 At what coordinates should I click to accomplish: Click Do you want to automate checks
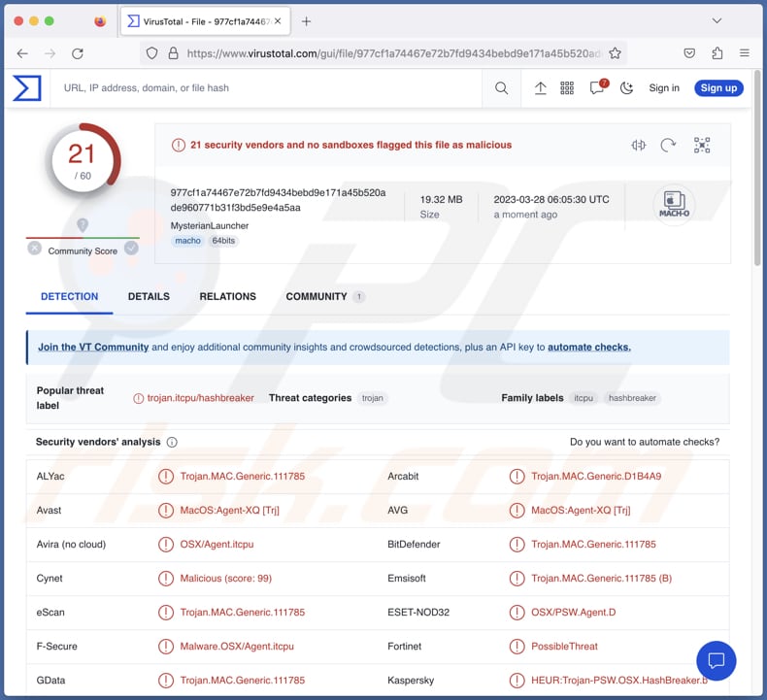coord(645,442)
